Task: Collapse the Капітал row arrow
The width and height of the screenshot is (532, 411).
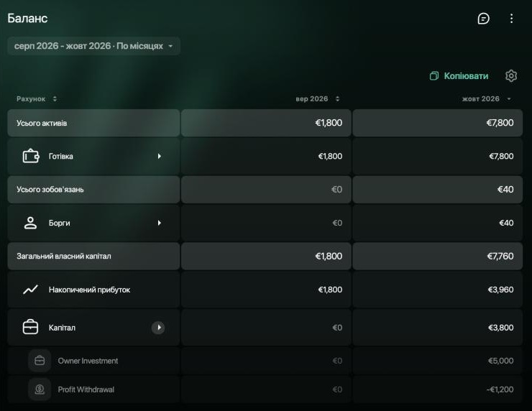Action: tap(158, 328)
